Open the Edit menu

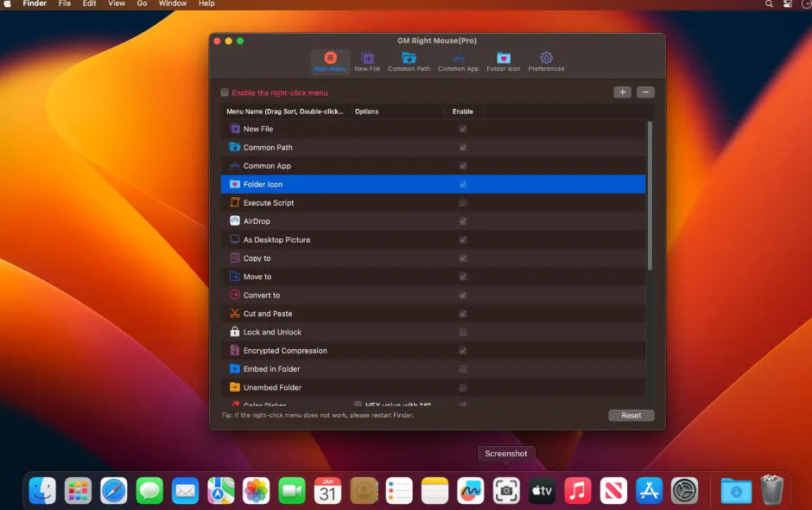pyautogui.click(x=90, y=3)
